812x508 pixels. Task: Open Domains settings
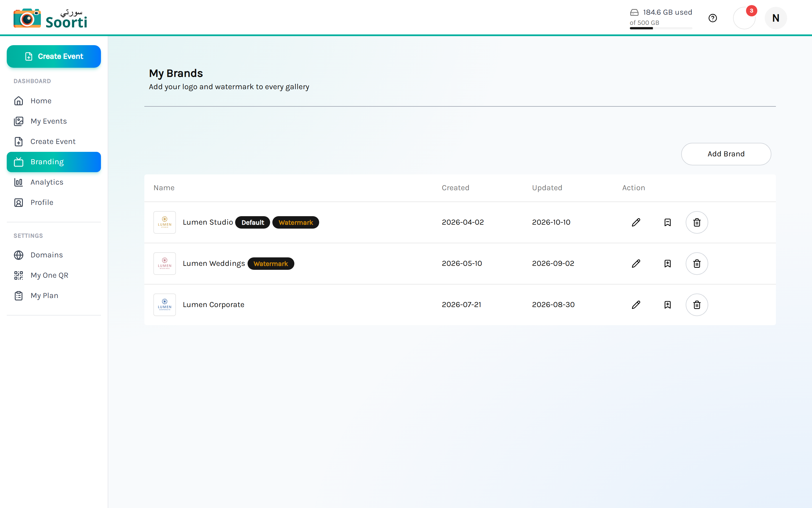pyautogui.click(x=54, y=255)
